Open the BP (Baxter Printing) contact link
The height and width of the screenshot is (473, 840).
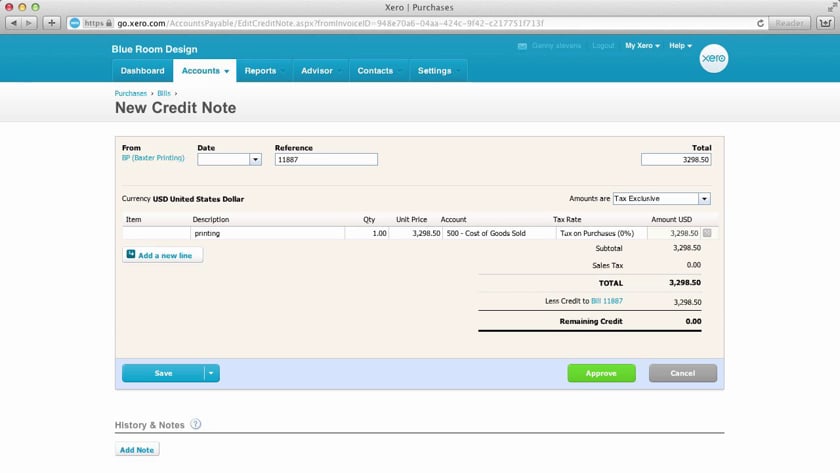[153, 158]
